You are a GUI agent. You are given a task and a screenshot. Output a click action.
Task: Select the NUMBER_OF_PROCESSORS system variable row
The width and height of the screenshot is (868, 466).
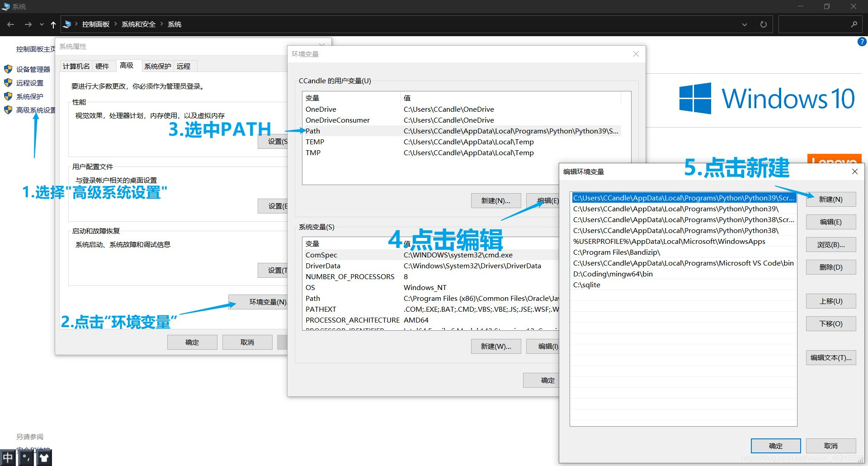431,276
